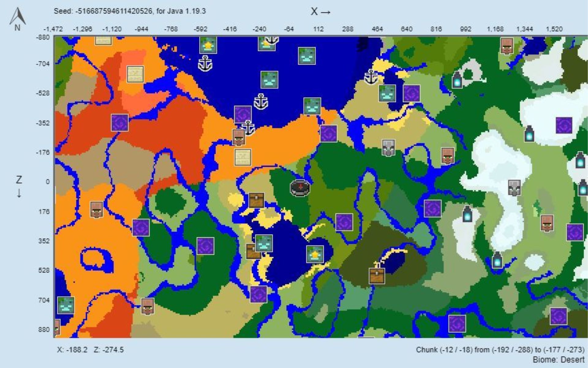Click the village right of the savanna outpost

pyautogui.click(x=447, y=155)
